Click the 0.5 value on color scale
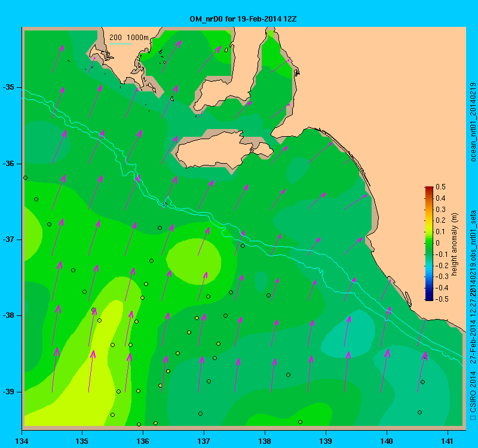Image resolution: width=478 pixels, height=448 pixels. 440,187
